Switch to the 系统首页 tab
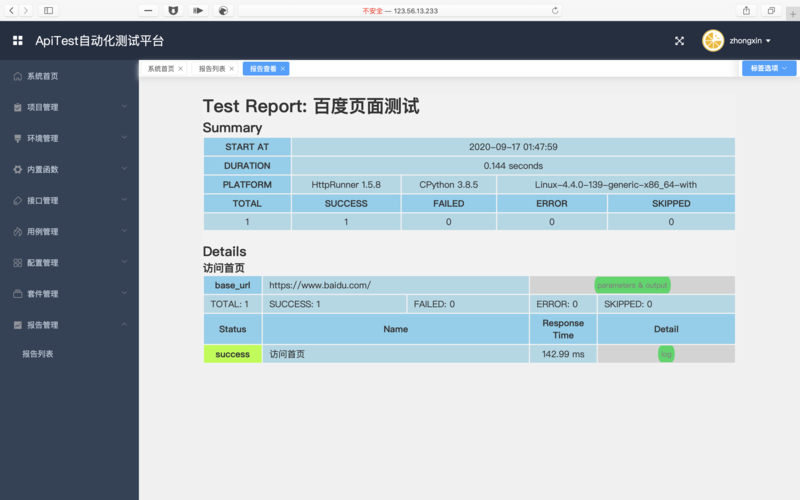The height and width of the screenshot is (500, 800). tap(161, 69)
